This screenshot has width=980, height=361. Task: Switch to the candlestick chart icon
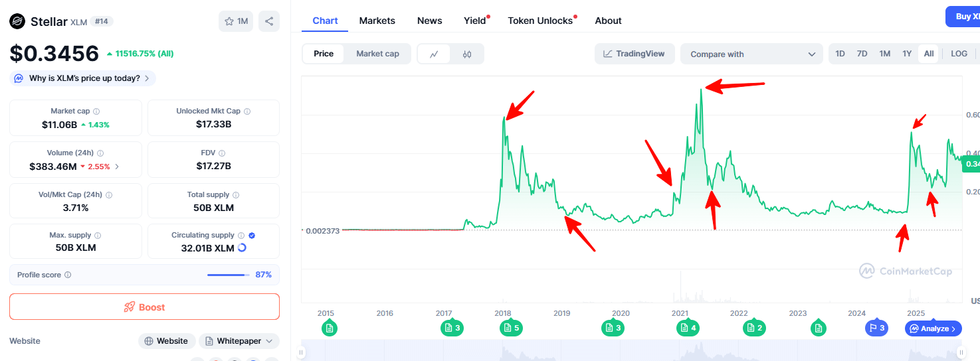coord(467,54)
